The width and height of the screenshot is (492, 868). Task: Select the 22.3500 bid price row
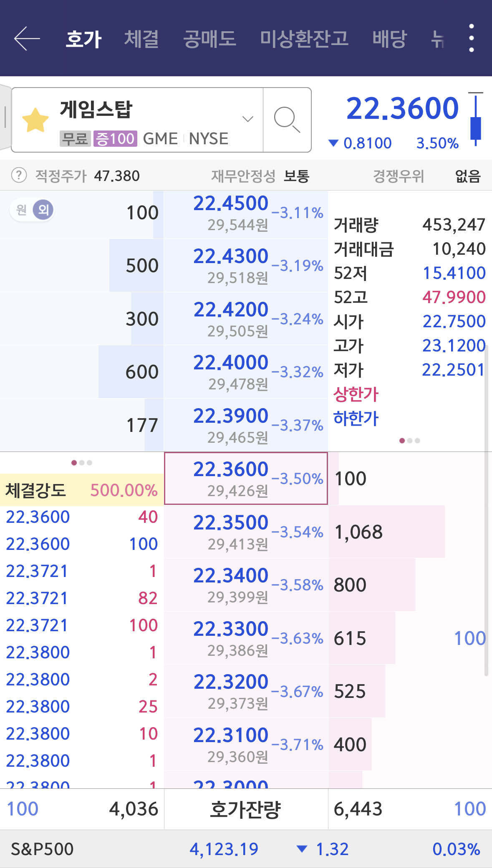(x=246, y=532)
